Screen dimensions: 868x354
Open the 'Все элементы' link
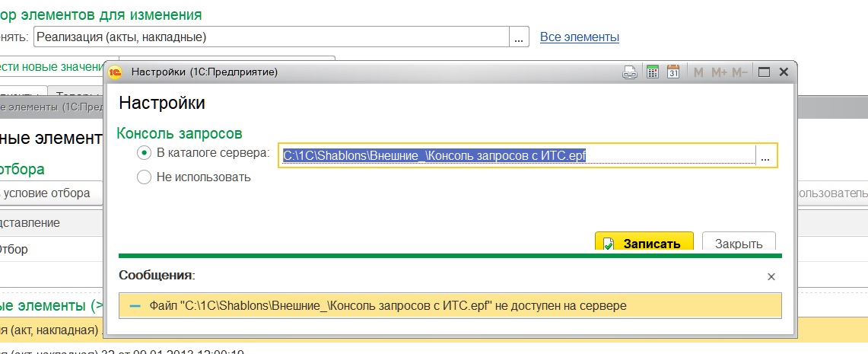click(x=579, y=37)
